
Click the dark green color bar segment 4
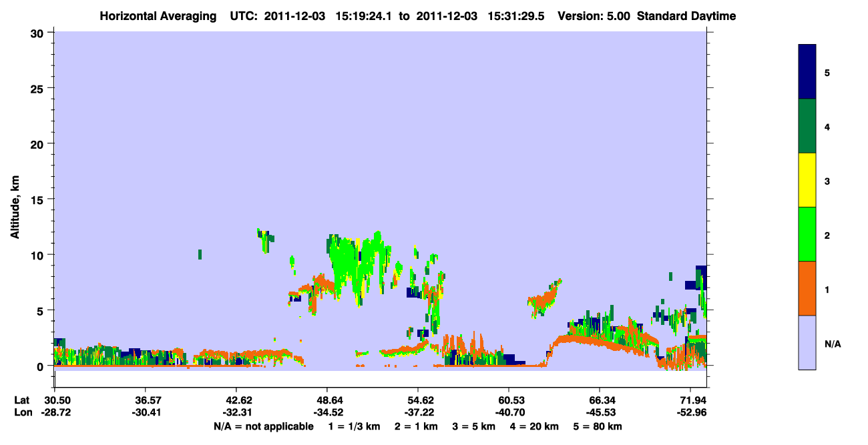tap(807, 126)
